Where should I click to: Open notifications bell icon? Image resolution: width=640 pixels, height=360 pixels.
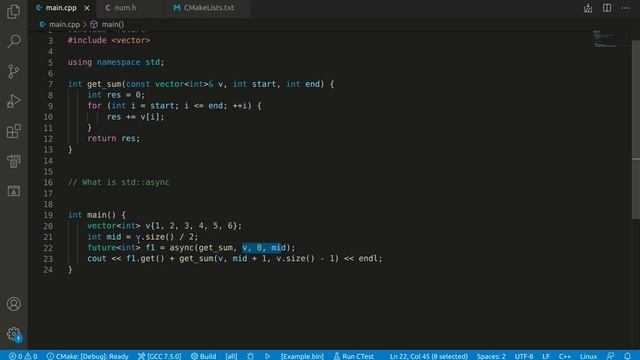coord(627,356)
